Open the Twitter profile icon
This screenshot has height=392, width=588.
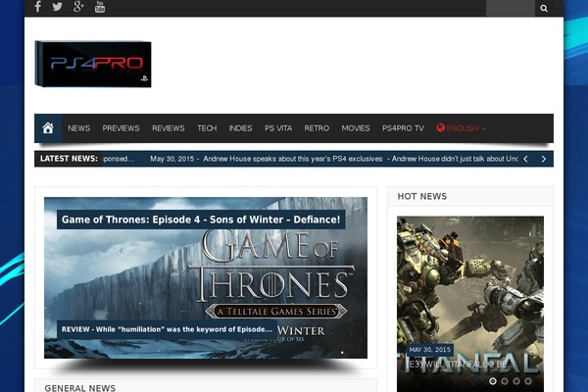(58, 7)
